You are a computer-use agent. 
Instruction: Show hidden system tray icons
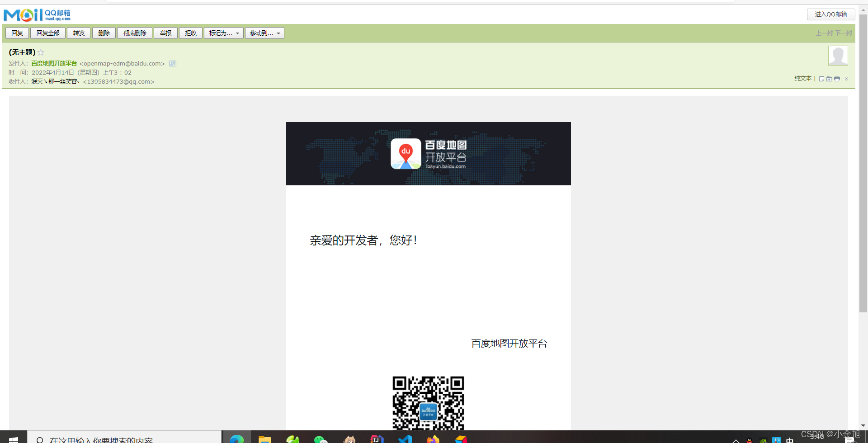pyautogui.click(x=736, y=441)
